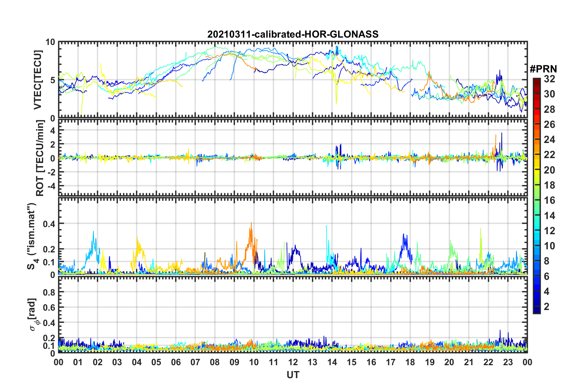The image size is (586, 392).
Task: Click the 06 hour tick label
Action: 176,362
